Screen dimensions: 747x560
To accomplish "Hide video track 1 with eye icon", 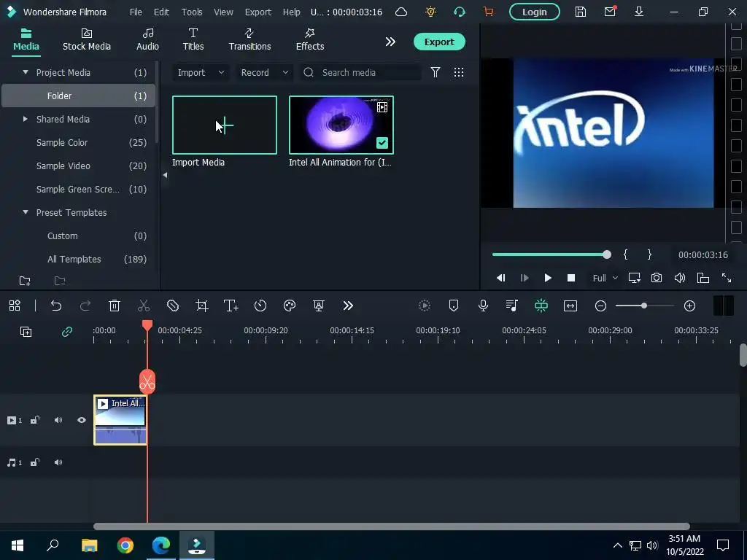I will point(82,421).
